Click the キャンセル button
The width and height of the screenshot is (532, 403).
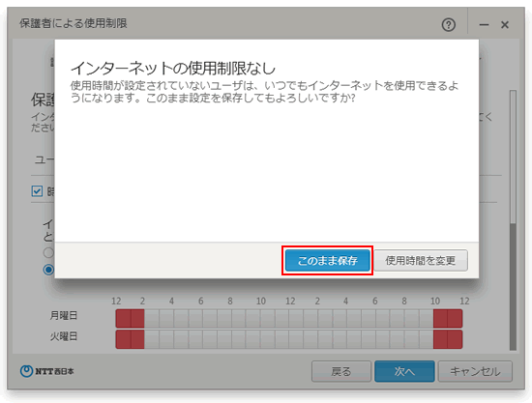tap(475, 371)
